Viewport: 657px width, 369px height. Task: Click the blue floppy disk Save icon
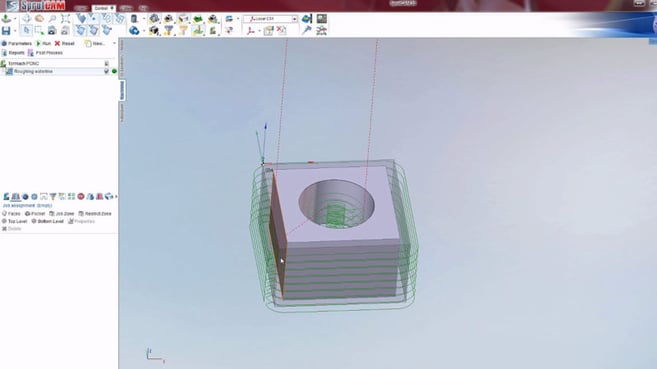pyautogui.click(x=6, y=30)
